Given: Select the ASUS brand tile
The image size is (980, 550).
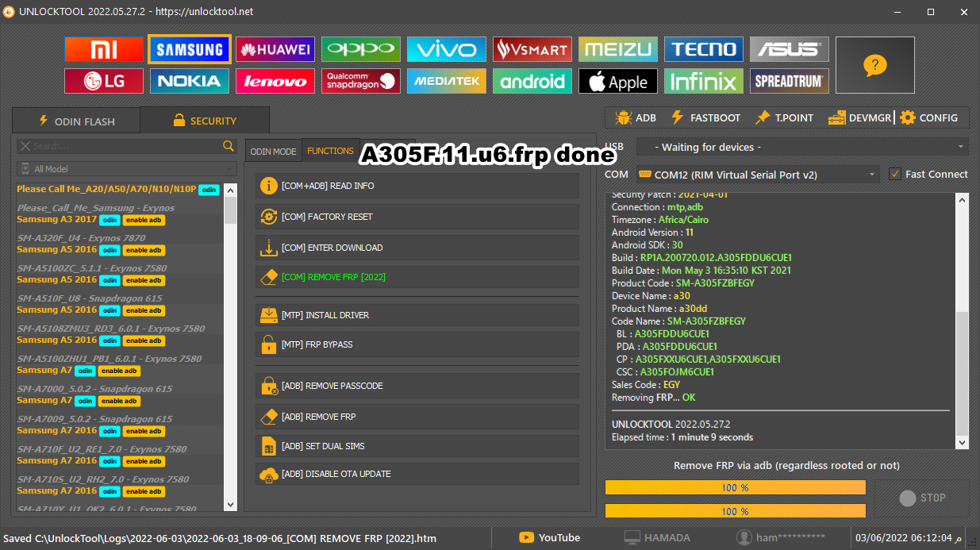Looking at the screenshot, I should pos(790,49).
